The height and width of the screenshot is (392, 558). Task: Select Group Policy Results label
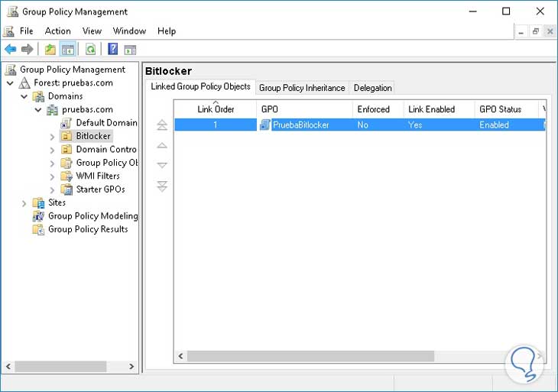[88, 229]
